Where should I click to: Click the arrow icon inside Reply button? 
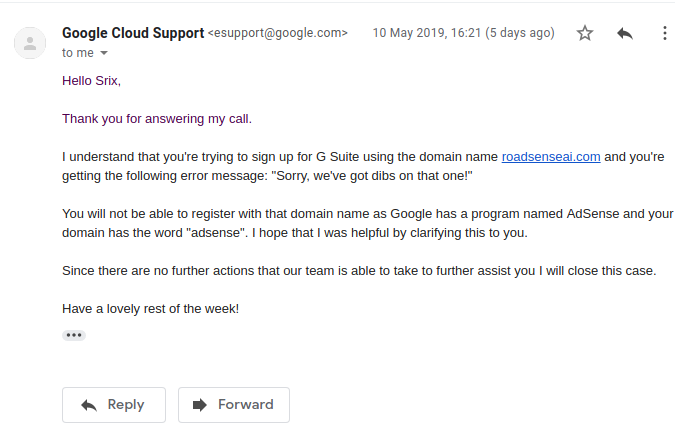pyautogui.click(x=89, y=405)
